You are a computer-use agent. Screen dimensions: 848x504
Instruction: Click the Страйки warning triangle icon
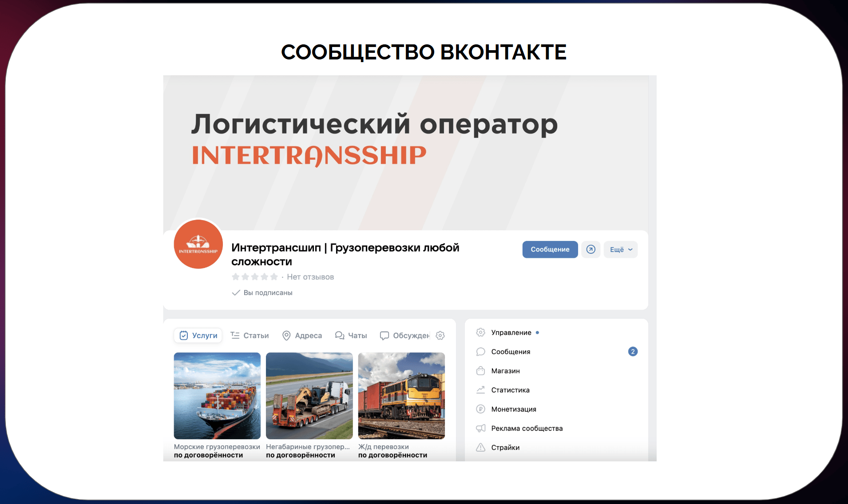click(x=480, y=447)
